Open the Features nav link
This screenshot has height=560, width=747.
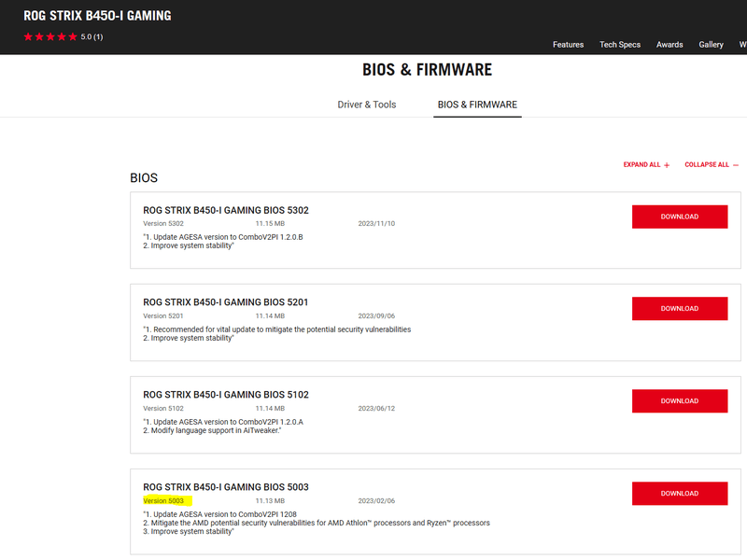[568, 44]
